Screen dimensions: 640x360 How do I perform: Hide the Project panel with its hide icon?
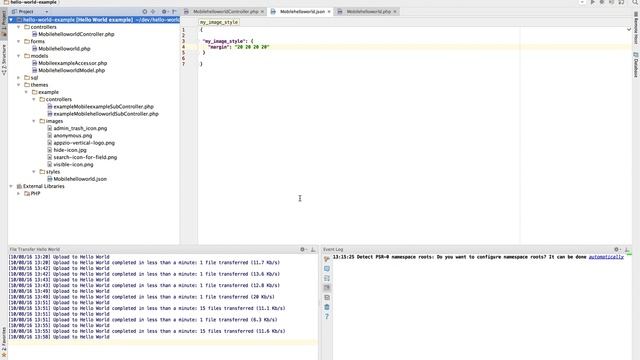click(174, 11)
